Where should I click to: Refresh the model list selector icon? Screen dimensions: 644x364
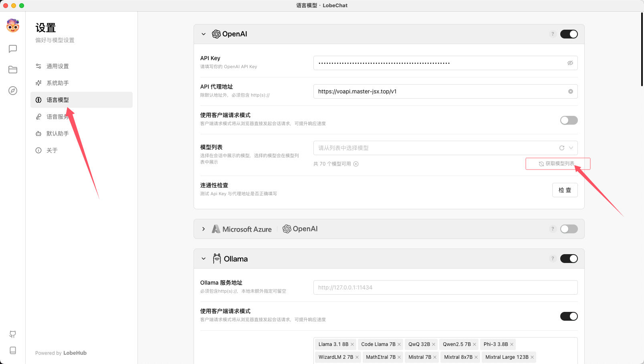click(x=562, y=148)
